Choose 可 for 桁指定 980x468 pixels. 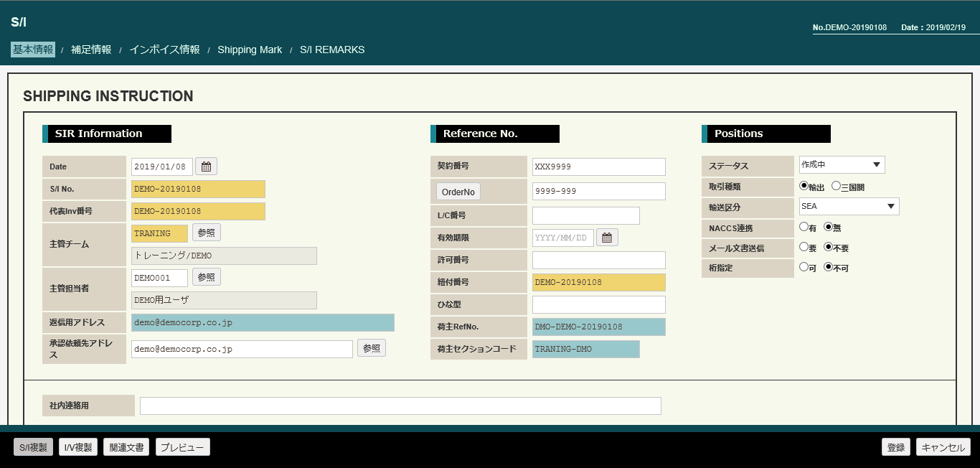coord(804,267)
